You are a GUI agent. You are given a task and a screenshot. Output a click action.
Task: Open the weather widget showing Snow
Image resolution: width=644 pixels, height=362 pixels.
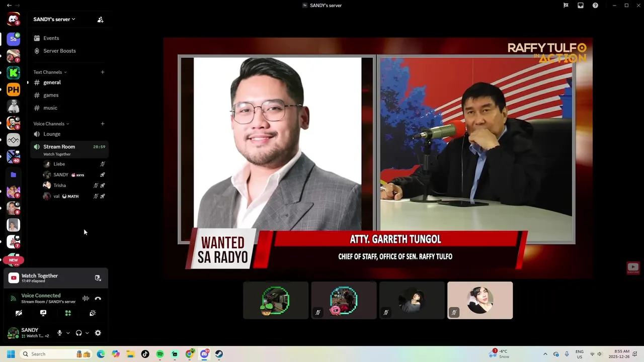click(499, 354)
